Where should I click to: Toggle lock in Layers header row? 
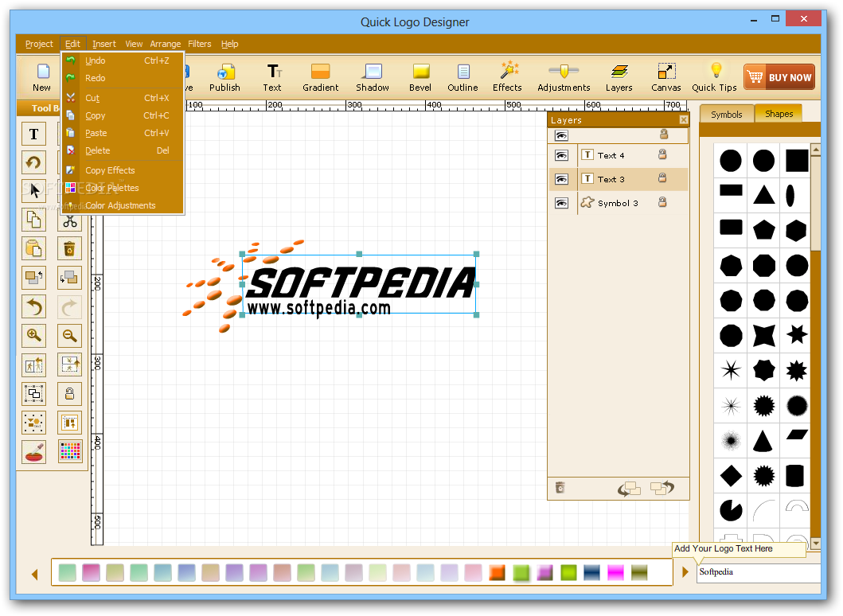pyautogui.click(x=664, y=135)
